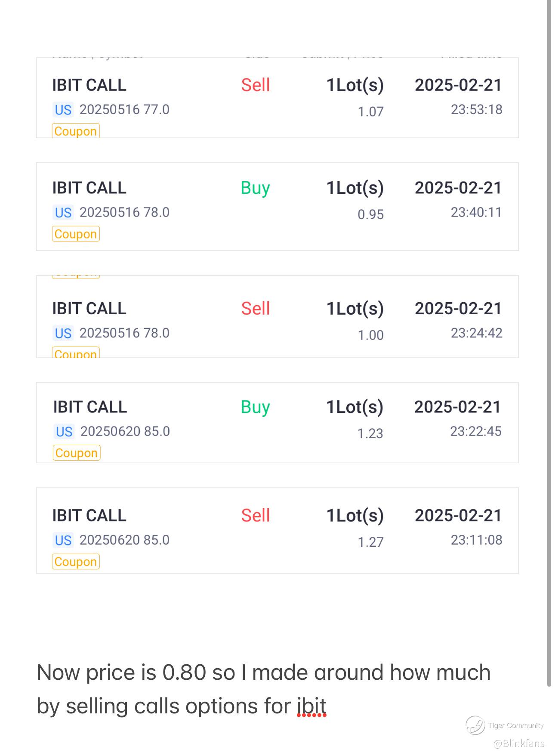Click the Tiger Community logo icon
Image resolution: width=555 pixels, height=756 pixels.
point(475,725)
